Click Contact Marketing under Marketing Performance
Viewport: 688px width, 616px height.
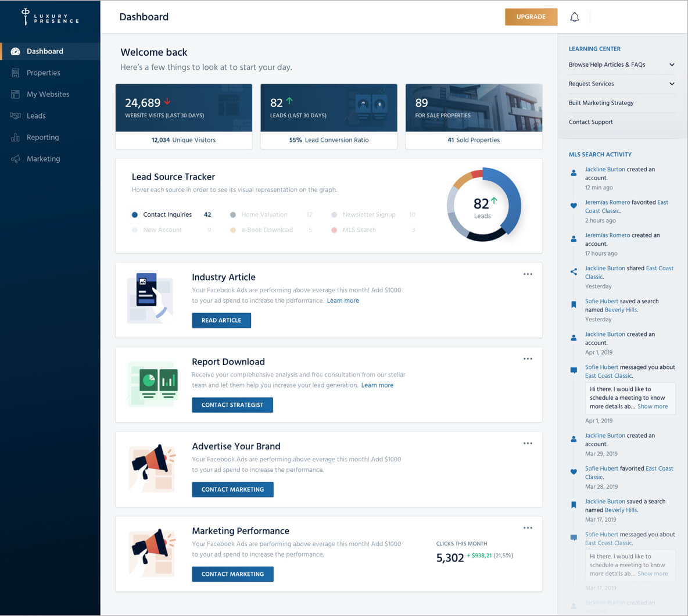click(x=232, y=574)
